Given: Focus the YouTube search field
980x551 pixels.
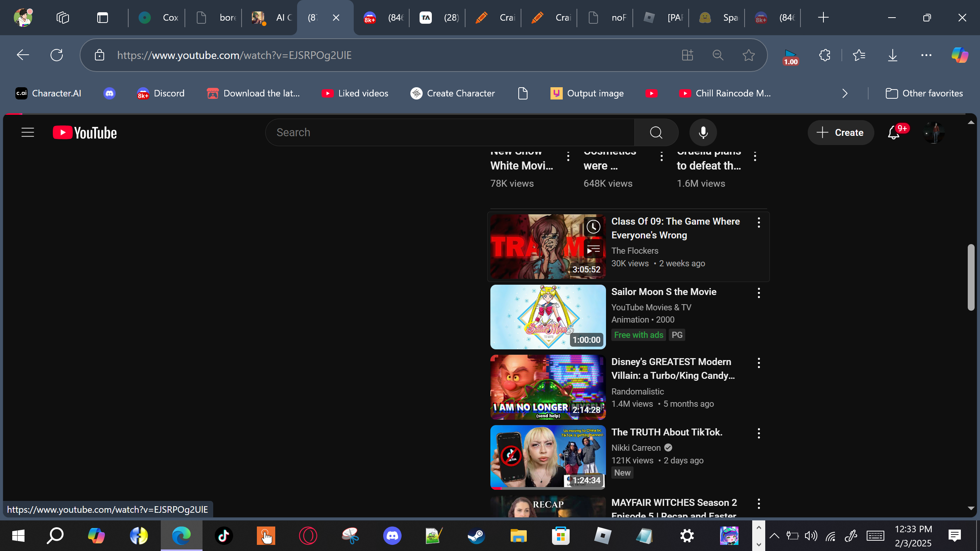Looking at the screenshot, I should (x=450, y=132).
